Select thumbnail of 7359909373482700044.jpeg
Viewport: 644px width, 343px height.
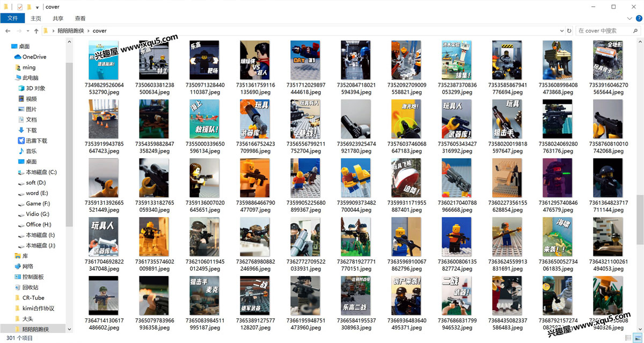pos(356,178)
